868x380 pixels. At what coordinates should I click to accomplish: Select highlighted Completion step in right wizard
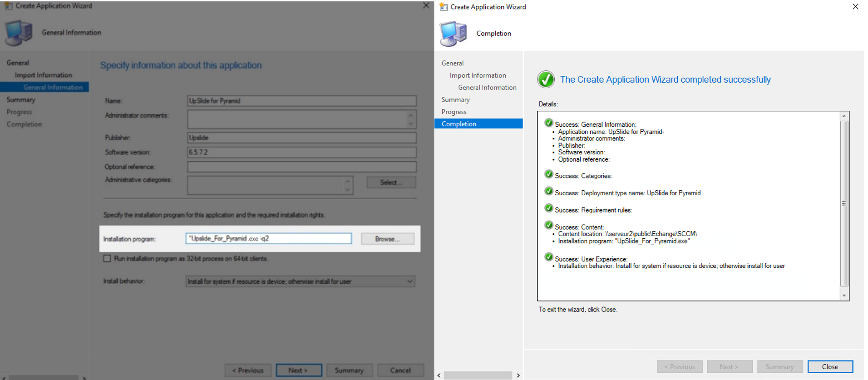tap(478, 123)
